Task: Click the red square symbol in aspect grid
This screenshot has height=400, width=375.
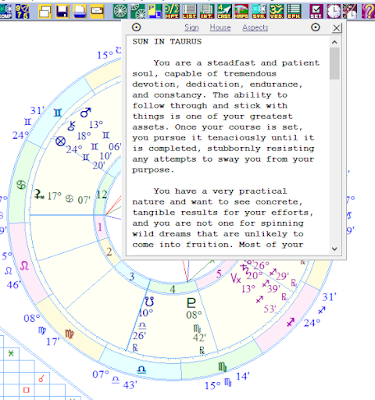Action: click(26, 390)
